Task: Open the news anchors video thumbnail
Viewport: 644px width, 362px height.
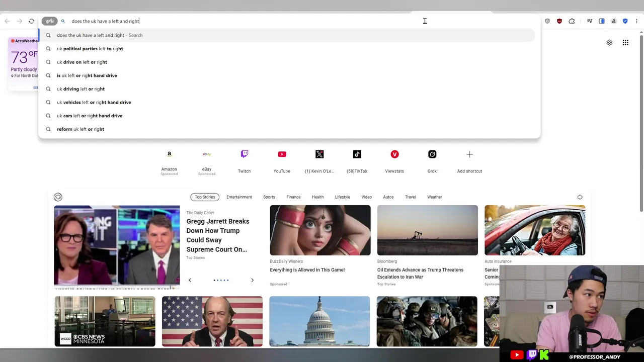Action: click(117, 247)
